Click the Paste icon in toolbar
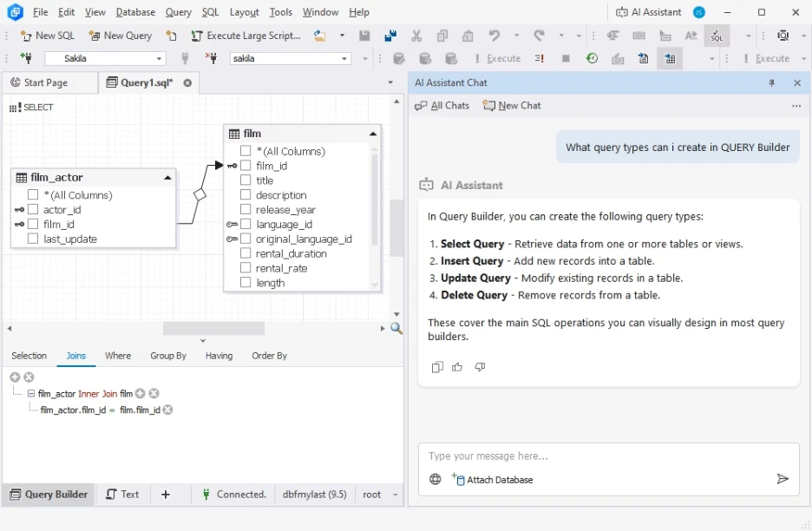This screenshot has width=812, height=531. 468,36
